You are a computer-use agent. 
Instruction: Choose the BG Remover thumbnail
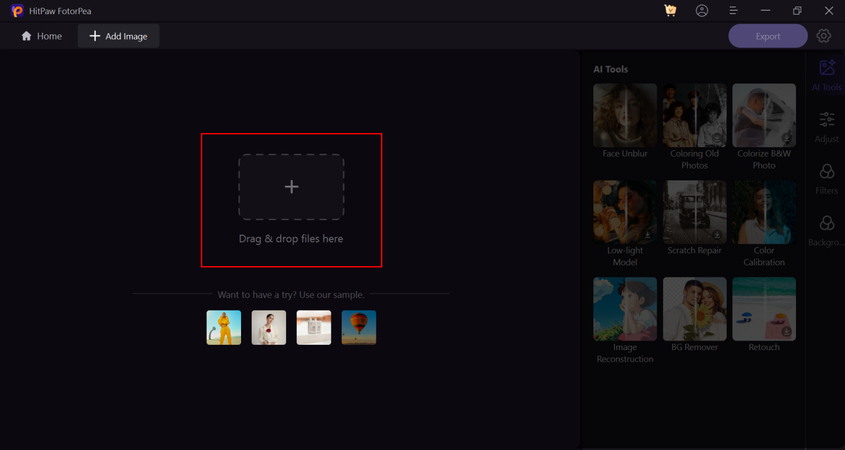click(x=695, y=309)
